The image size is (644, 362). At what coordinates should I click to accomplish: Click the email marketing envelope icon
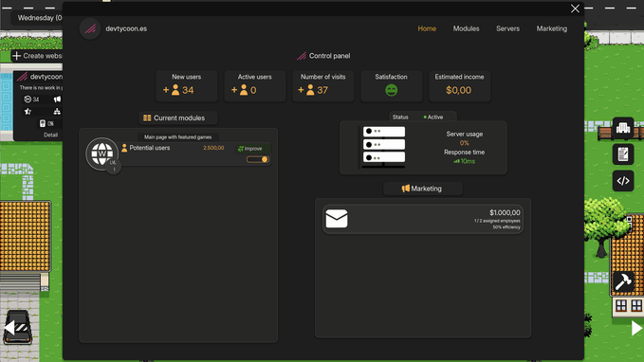337,219
